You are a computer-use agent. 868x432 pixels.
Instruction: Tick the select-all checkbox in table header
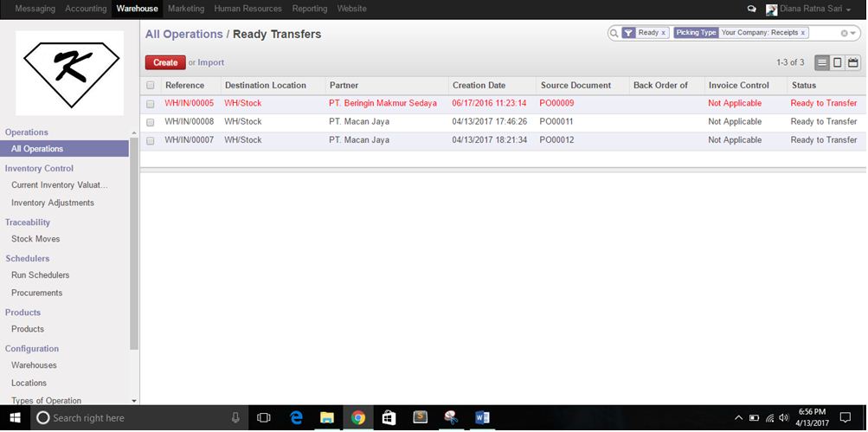click(x=151, y=86)
